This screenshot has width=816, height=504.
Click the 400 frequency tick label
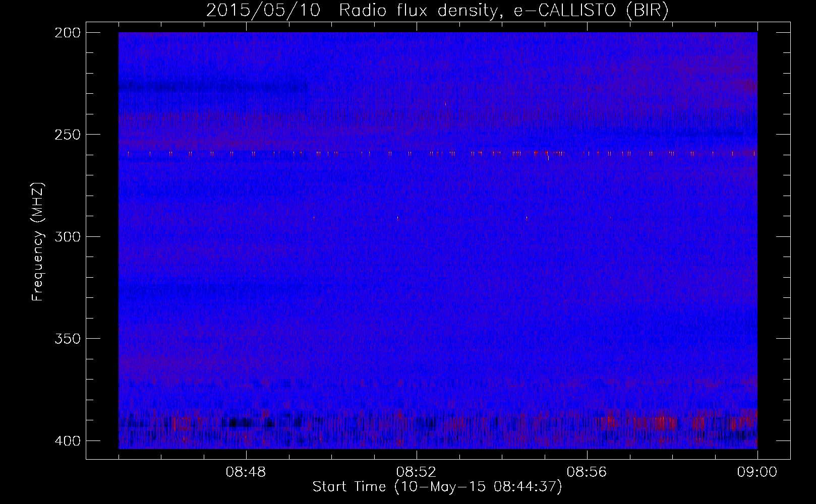[67, 440]
